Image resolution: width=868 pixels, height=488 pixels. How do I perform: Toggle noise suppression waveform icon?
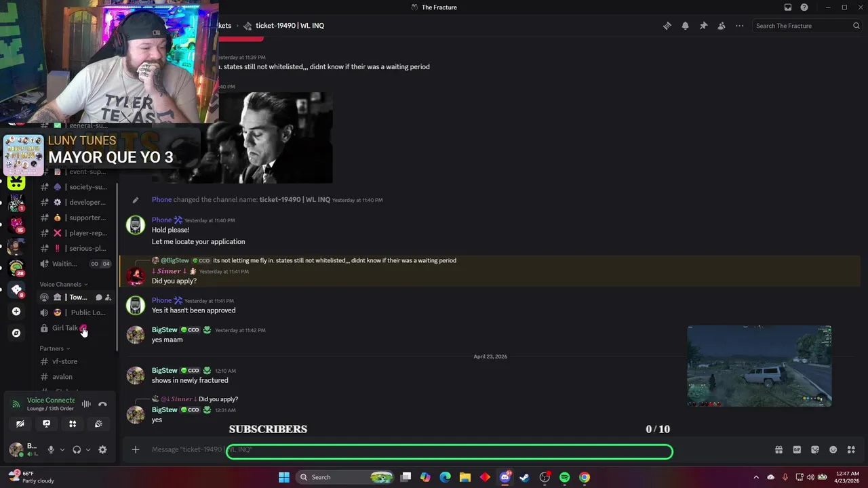point(86,404)
